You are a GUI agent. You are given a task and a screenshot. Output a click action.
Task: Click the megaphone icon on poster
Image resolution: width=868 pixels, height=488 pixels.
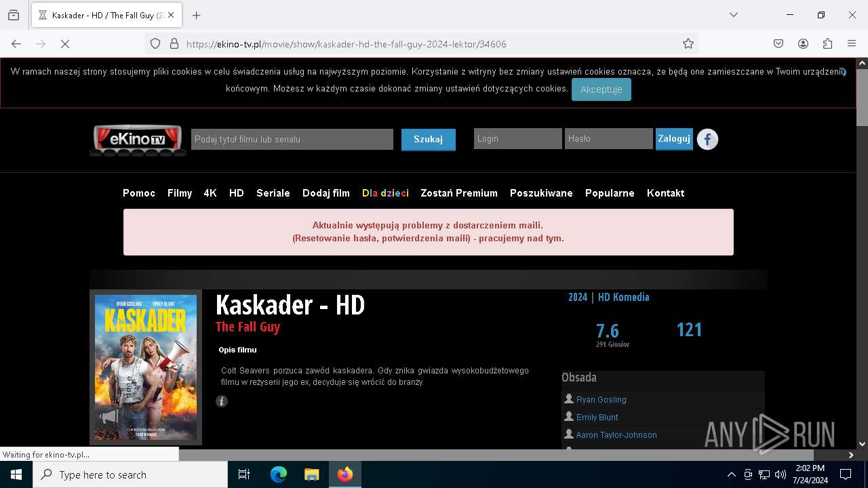[108, 417]
